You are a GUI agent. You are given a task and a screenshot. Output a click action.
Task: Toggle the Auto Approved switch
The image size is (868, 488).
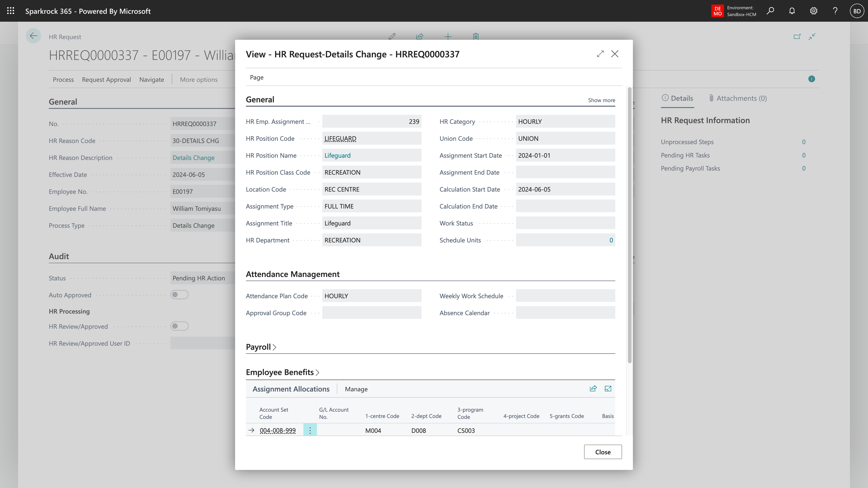(179, 295)
